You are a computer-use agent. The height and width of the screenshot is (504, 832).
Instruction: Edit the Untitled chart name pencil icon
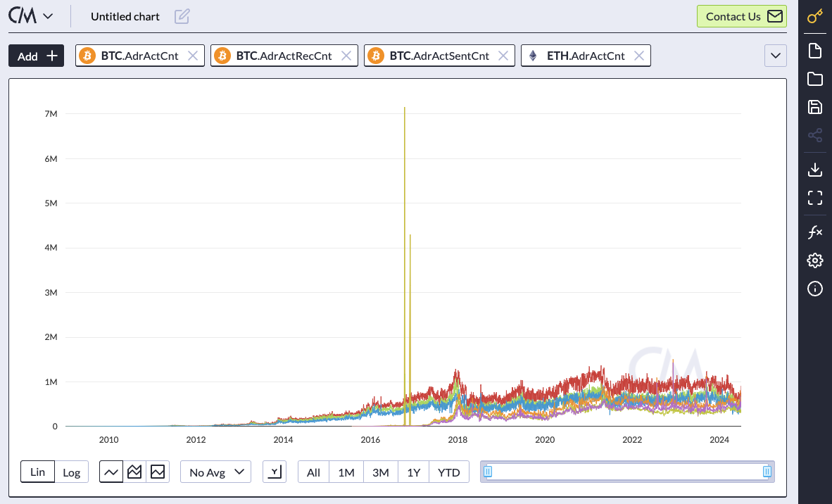[182, 16]
